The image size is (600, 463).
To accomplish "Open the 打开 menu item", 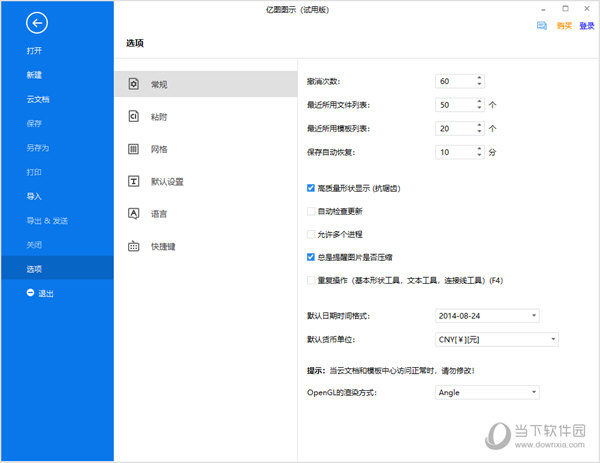I will point(34,51).
